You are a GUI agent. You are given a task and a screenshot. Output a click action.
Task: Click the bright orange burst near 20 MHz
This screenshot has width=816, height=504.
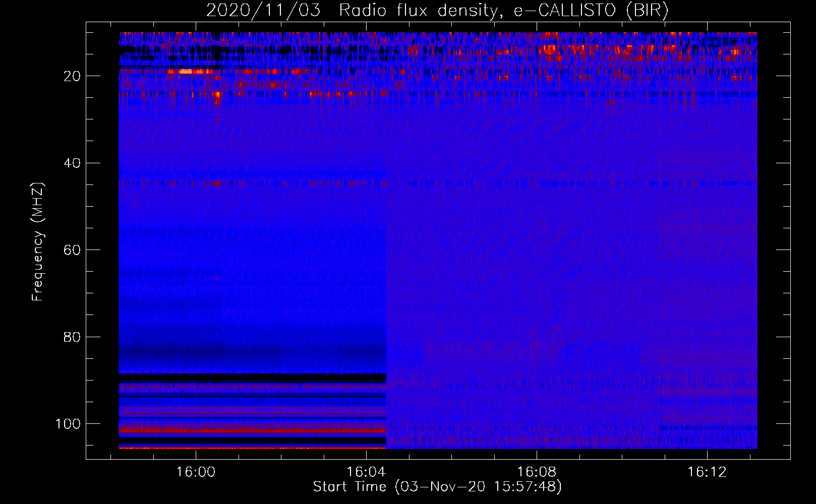191,72
